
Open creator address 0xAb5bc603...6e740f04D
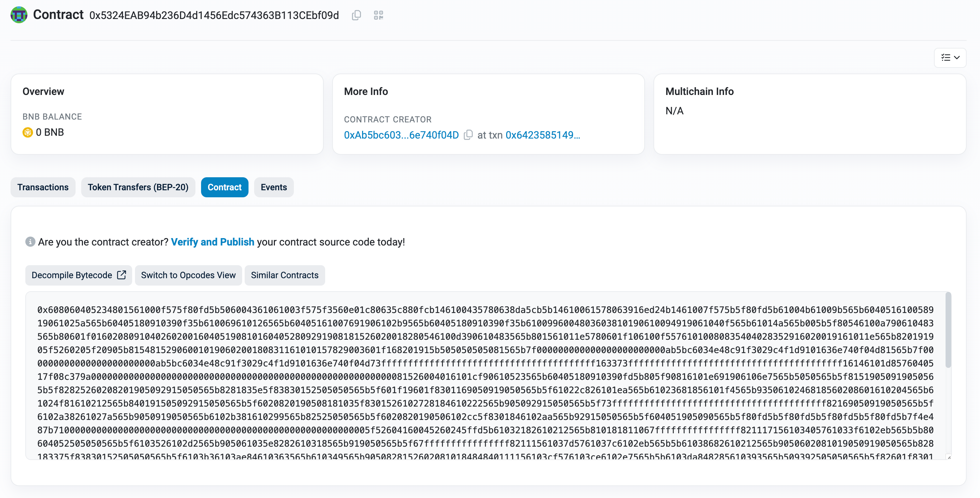401,135
